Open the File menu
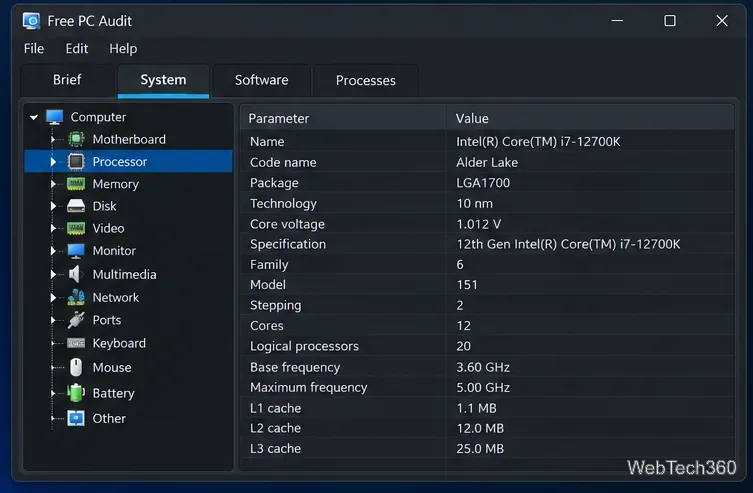Image resolution: width=753 pixels, height=493 pixels. click(34, 48)
